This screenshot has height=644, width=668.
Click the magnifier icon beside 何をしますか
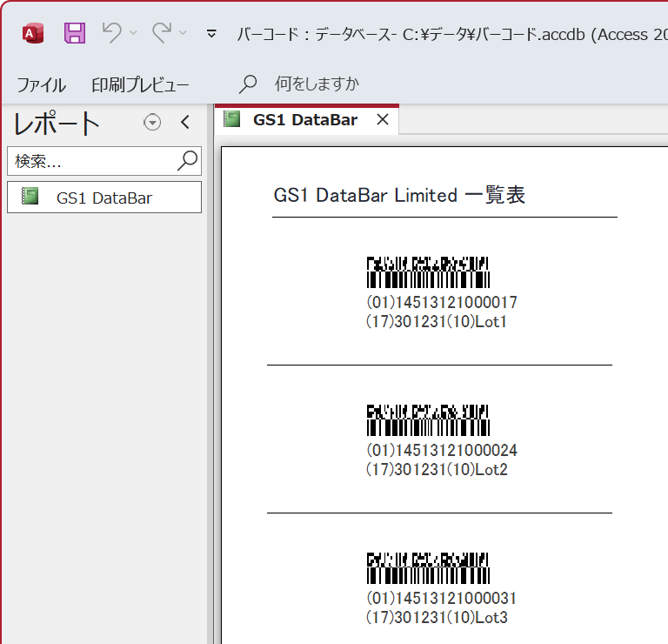pos(248,84)
